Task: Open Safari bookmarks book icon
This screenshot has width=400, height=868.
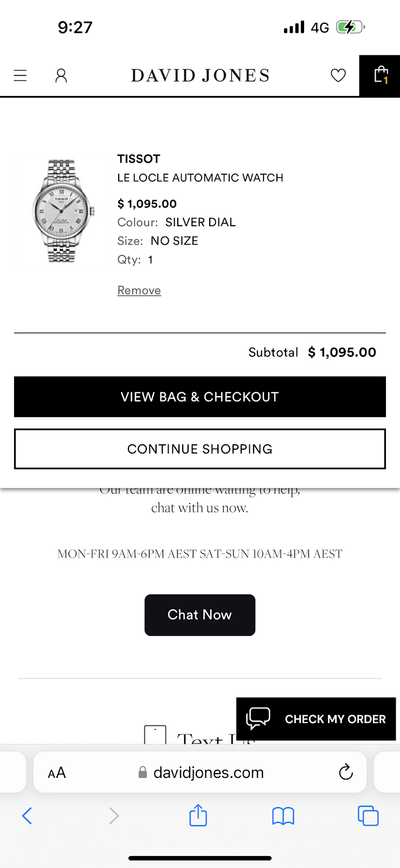Action: (283, 815)
